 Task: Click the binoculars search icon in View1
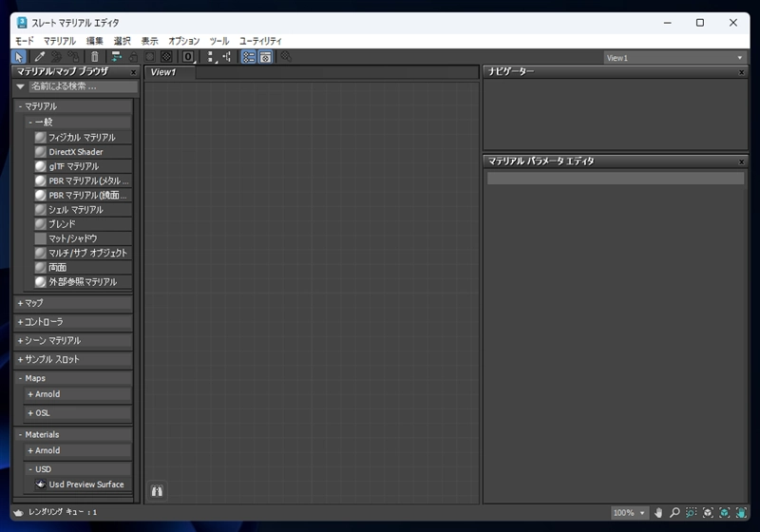click(157, 491)
